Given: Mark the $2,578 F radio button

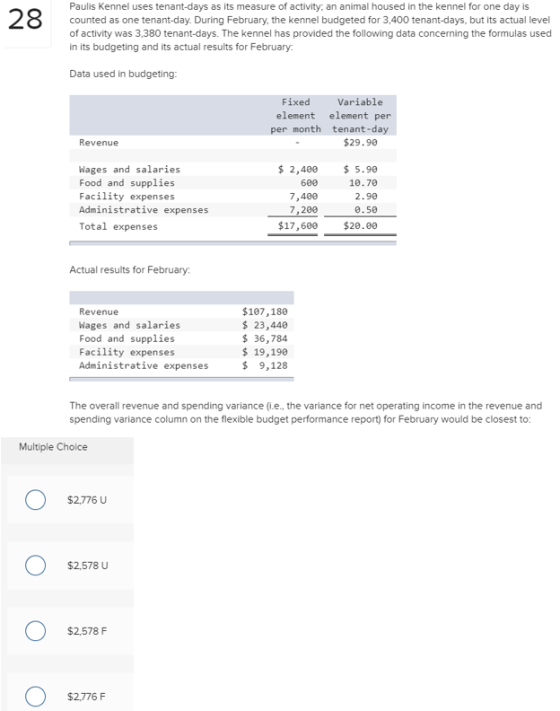Looking at the screenshot, I should click(35, 631).
